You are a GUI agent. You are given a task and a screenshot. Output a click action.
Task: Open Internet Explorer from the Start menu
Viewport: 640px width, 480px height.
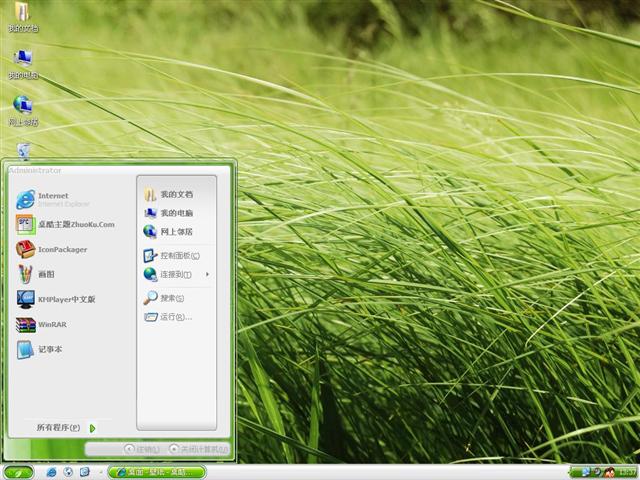point(53,199)
